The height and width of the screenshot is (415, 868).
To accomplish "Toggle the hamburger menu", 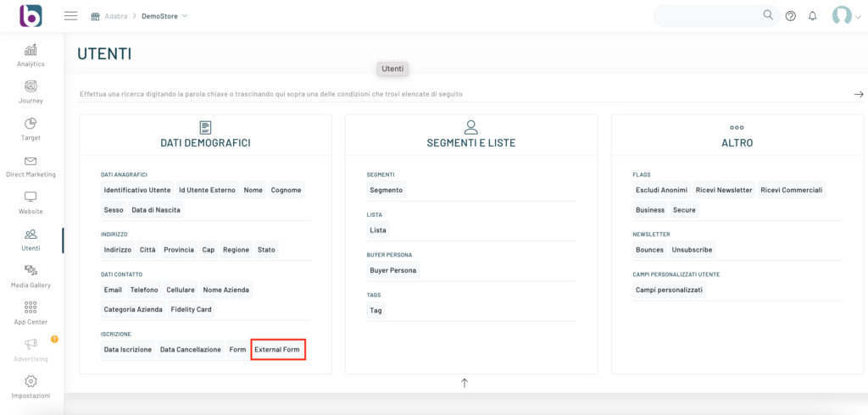I will point(70,16).
